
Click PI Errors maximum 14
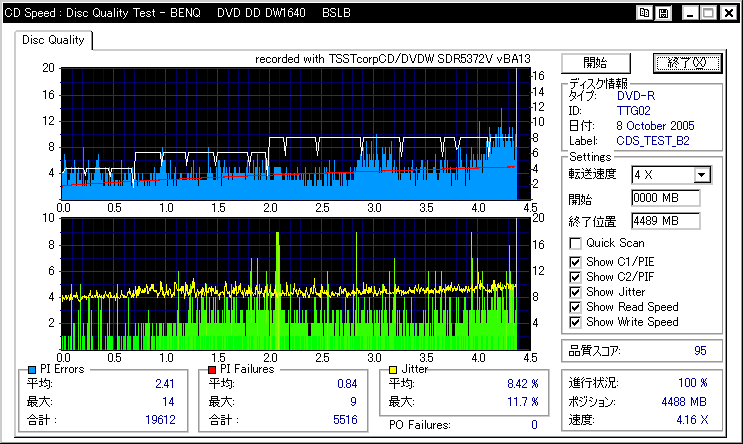168,402
